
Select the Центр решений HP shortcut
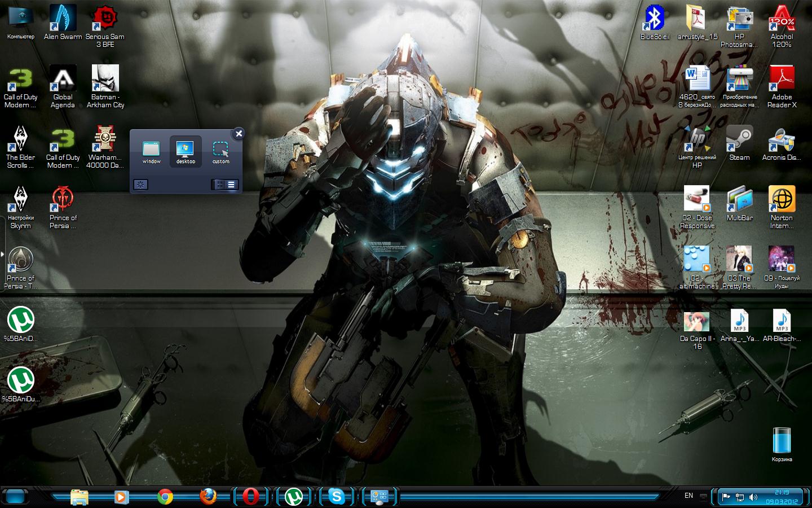[697, 147]
